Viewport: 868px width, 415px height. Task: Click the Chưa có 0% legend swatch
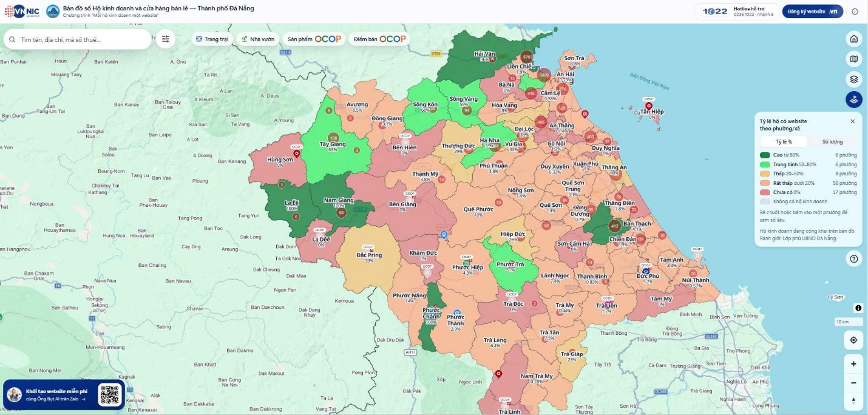[x=765, y=192]
